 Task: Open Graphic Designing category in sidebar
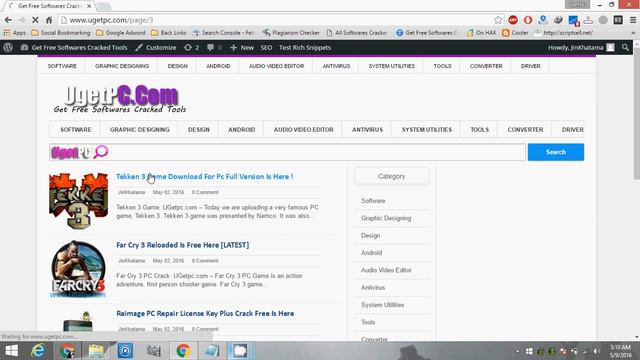pos(386,218)
